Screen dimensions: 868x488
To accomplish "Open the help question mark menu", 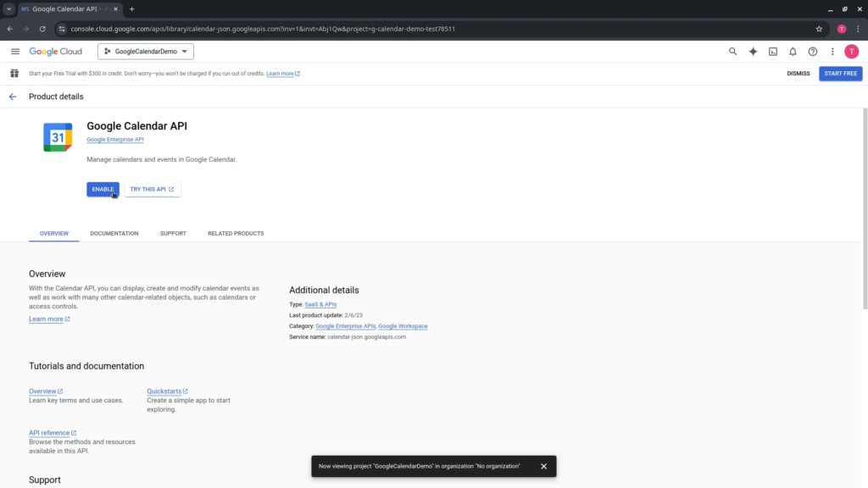I will tap(813, 52).
